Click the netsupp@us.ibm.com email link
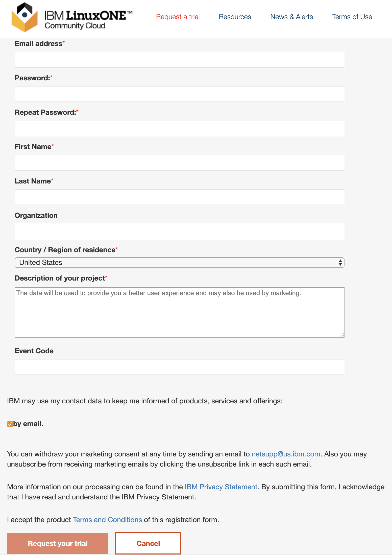 286,454
